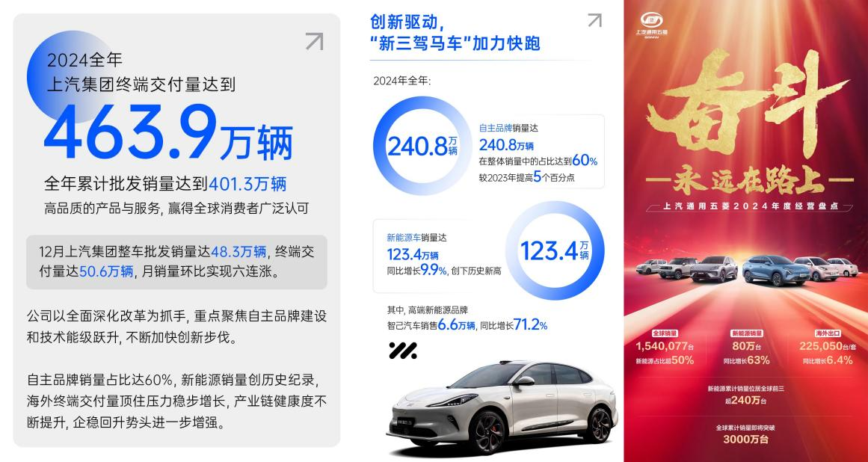
Task: Click the arrow icon in the gray card
Action: [x=315, y=42]
